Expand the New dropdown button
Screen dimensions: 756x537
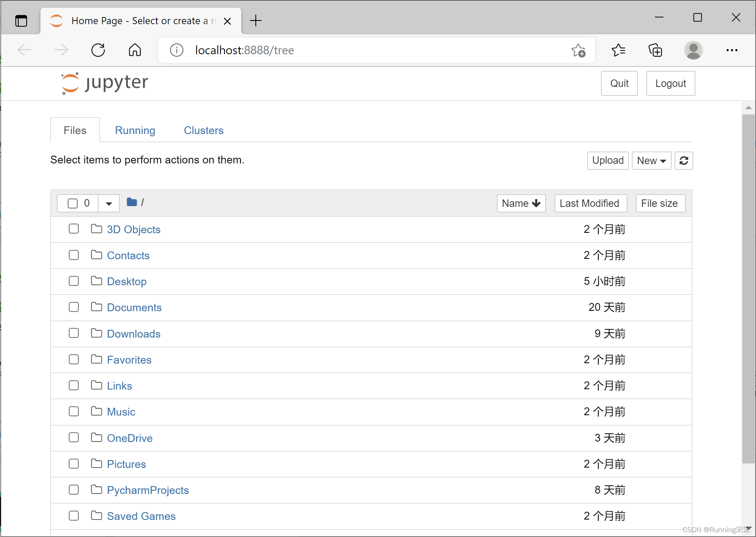coord(651,160)
